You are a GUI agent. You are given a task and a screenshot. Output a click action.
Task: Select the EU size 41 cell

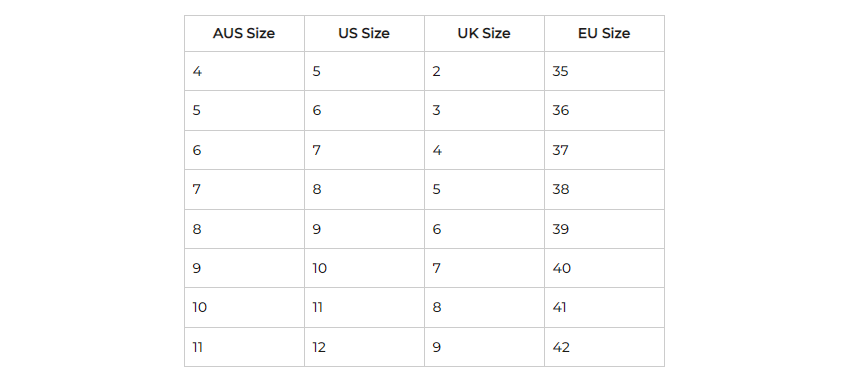click(604, 308)
